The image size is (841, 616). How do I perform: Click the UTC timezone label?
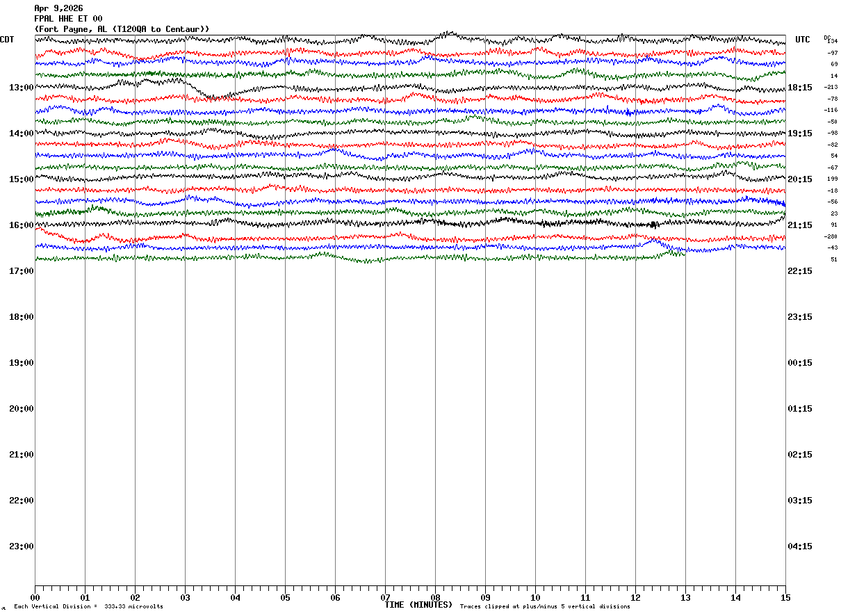tap(803, 40)
